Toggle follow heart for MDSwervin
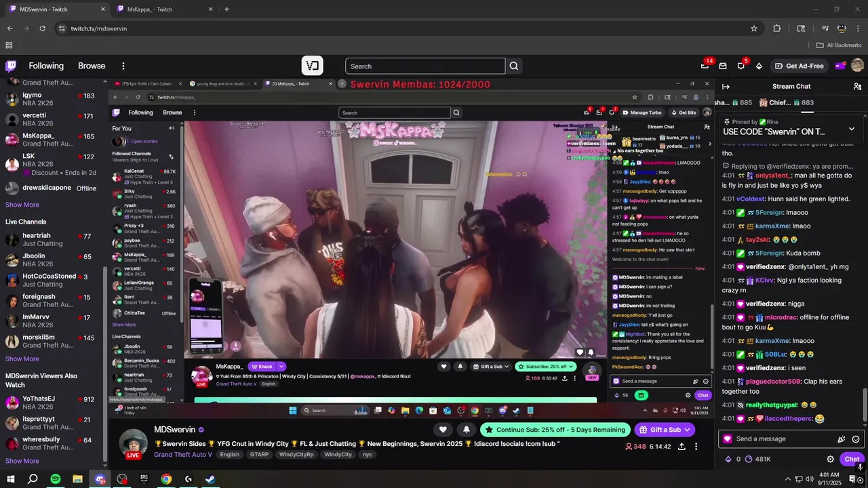The width and height of the screenshot is (868, 488). click(x=443, y=429)
